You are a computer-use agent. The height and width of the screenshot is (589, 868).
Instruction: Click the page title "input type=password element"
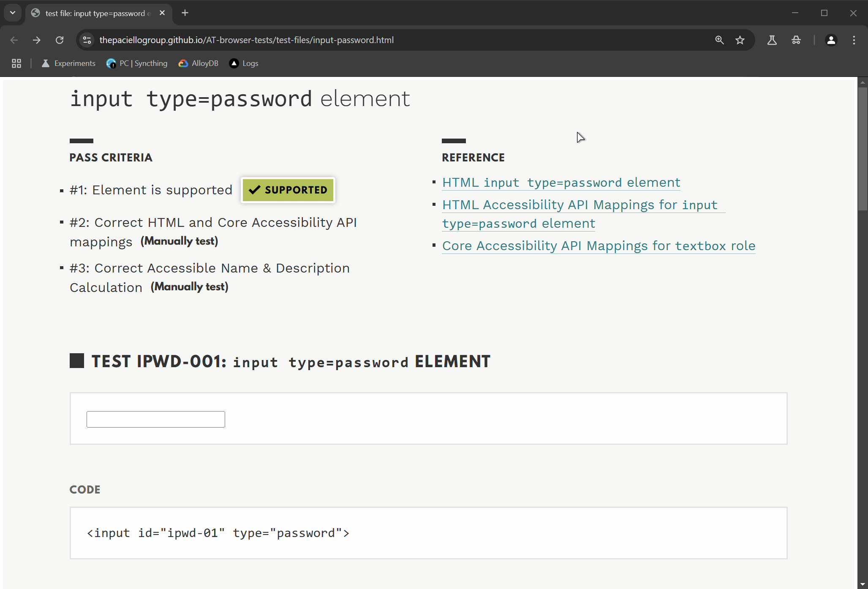[x=240, y=99]
